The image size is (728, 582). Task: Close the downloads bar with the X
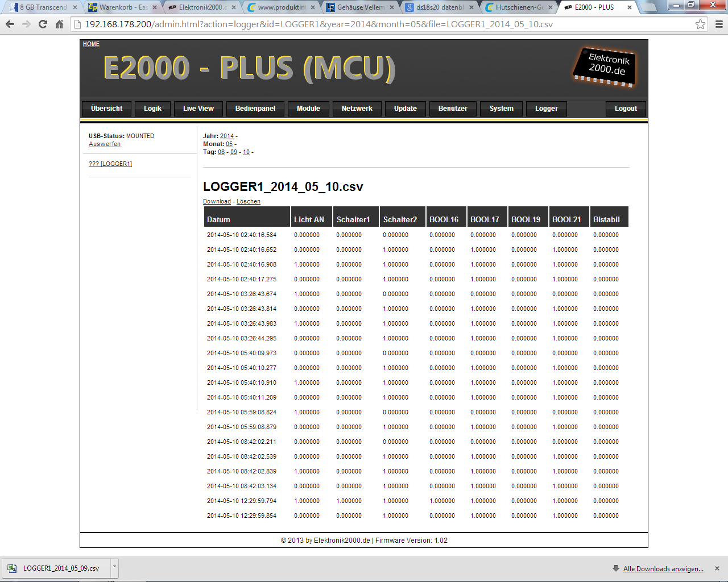[x=717, y=568]
